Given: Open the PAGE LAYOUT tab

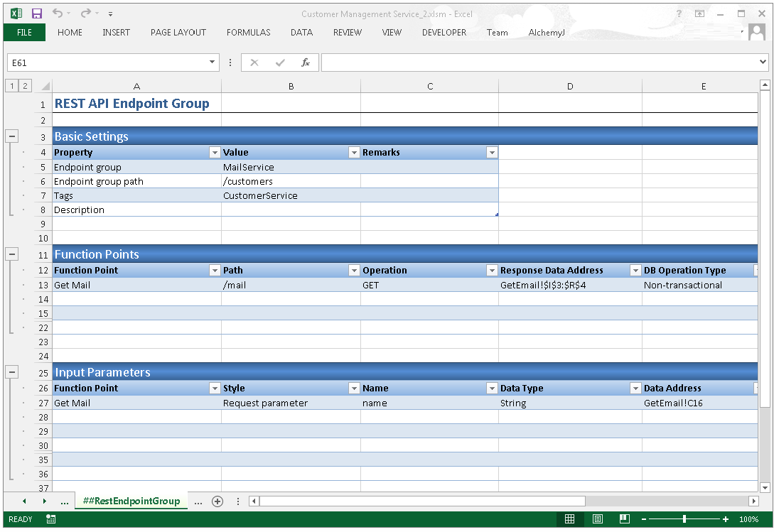Looking at the screenshot, I should (x=178, y=33).
